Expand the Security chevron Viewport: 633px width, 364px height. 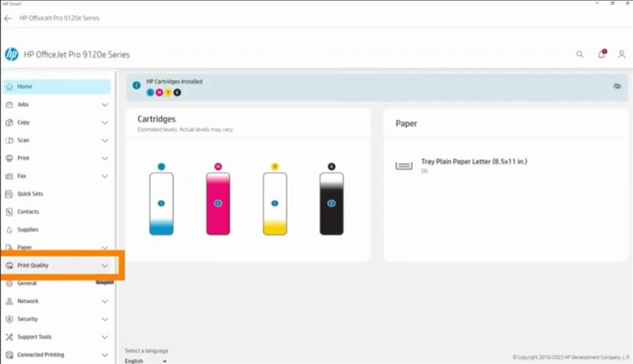104,320
